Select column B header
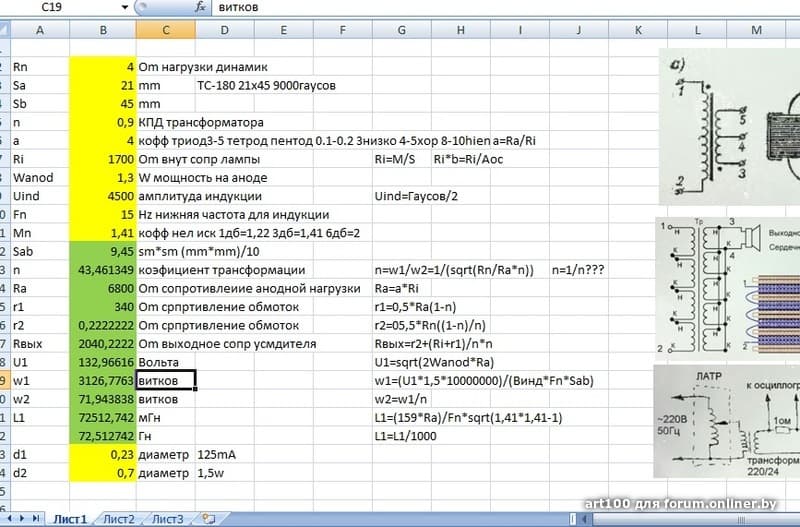The image size is (800, 527). [103, 30]
